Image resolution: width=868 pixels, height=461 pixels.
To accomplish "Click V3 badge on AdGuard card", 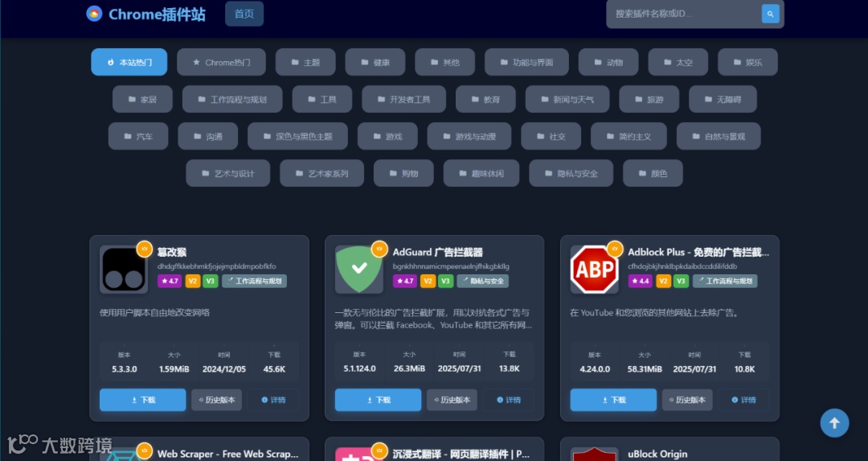I will point(445,281).
